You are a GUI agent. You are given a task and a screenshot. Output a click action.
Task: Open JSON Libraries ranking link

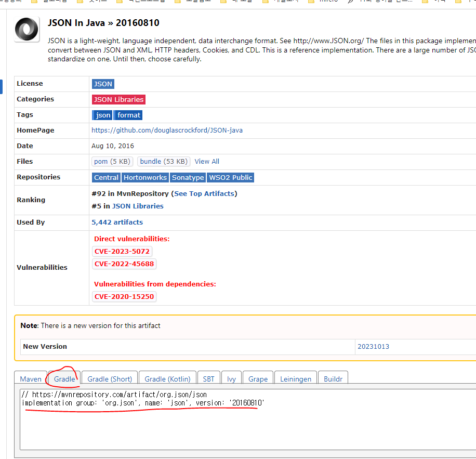coord(138,206)
